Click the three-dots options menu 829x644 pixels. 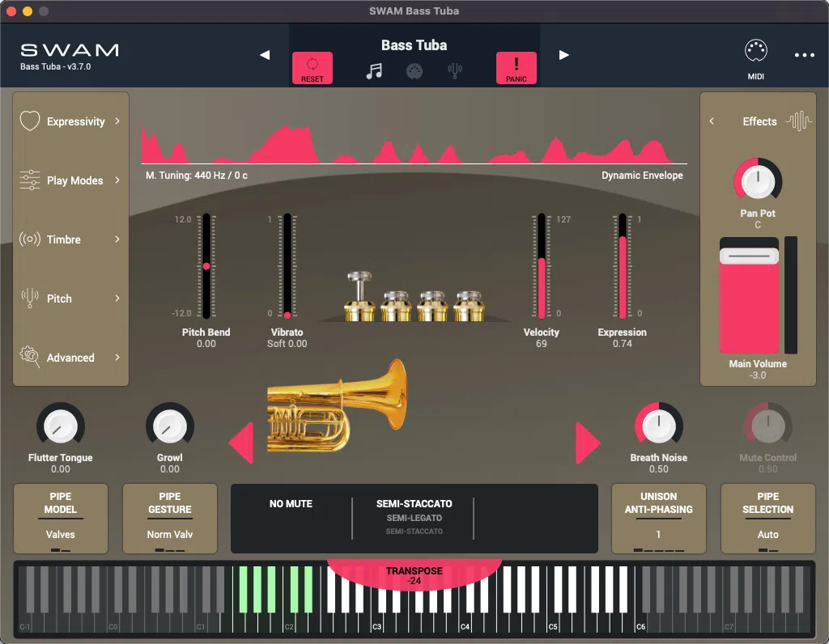click(x=805, y=55)
